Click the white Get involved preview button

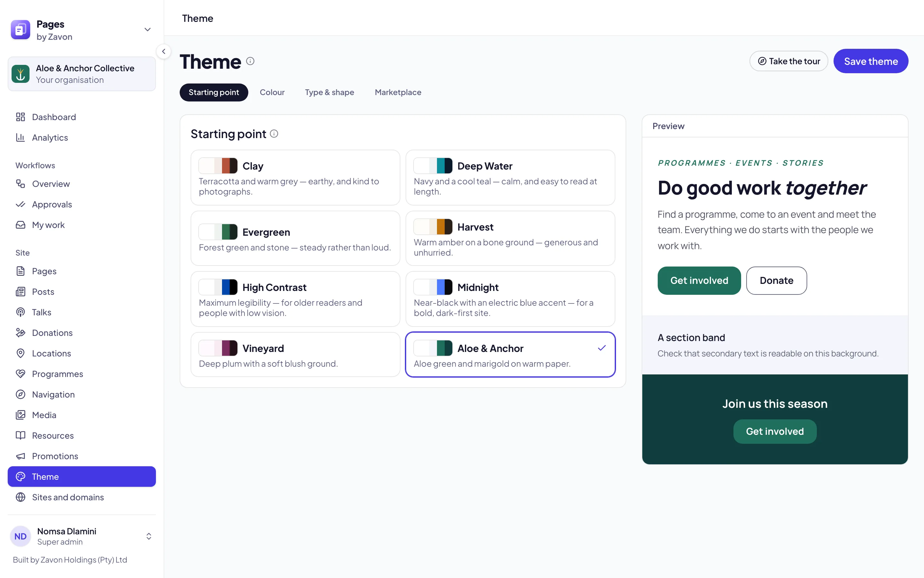[699, 281]
